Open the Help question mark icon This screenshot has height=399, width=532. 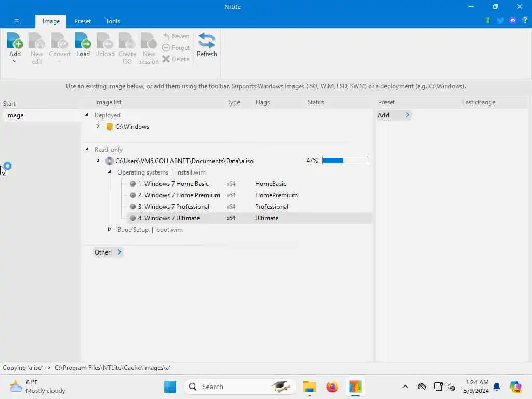click(525, 20)
